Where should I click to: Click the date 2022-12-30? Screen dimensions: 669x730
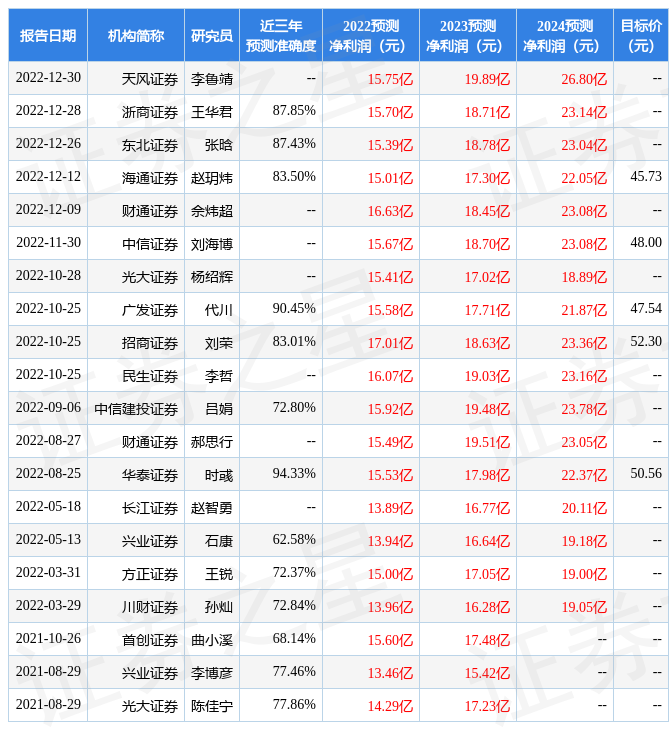pyautogui.click(x=48, y=77)
